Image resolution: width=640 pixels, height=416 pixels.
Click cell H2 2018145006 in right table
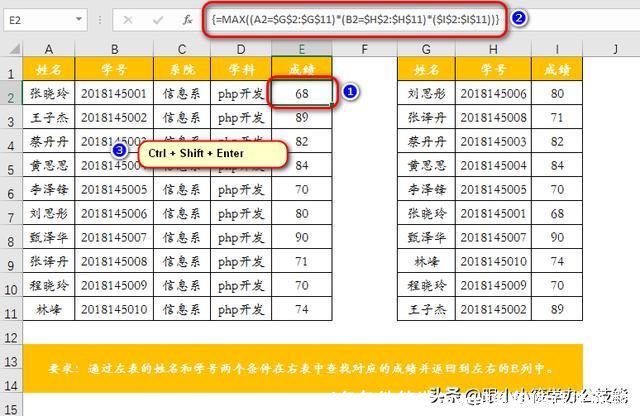coord(493,93)
